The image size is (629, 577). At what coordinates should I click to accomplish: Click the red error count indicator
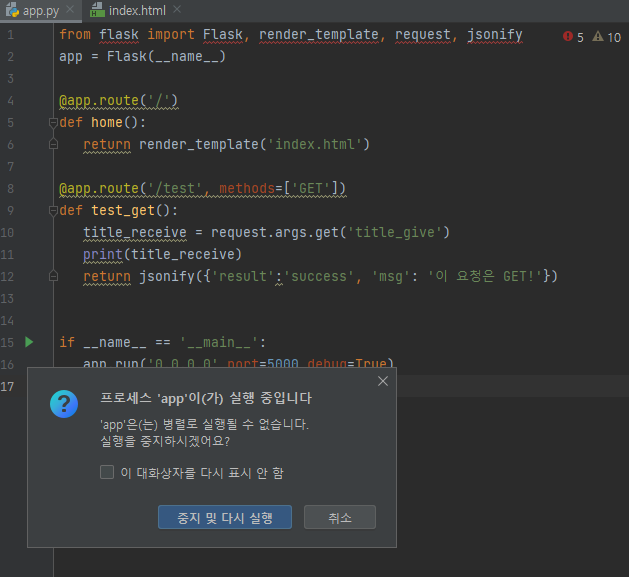[573, 37]
